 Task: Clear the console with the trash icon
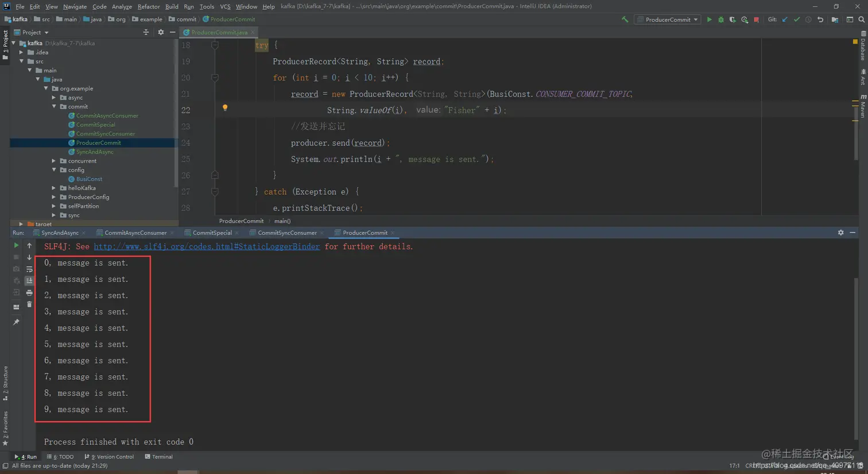coord(29,305)
